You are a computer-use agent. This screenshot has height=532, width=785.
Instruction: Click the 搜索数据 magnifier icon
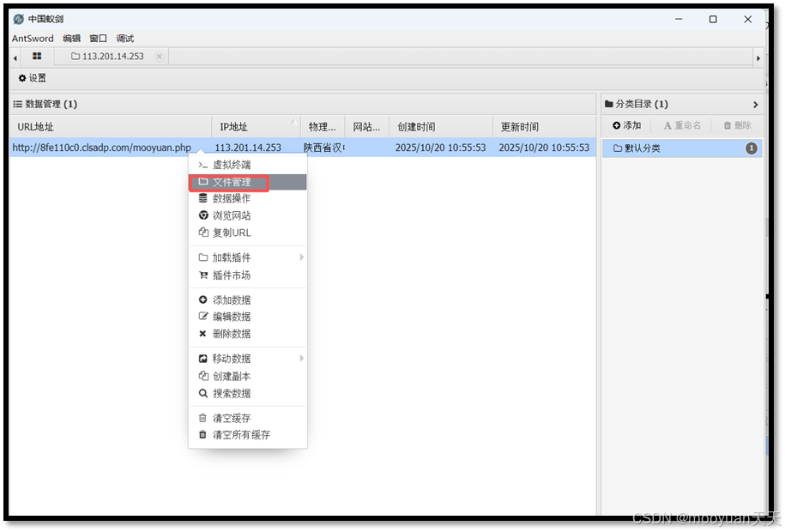click(202, 393)
